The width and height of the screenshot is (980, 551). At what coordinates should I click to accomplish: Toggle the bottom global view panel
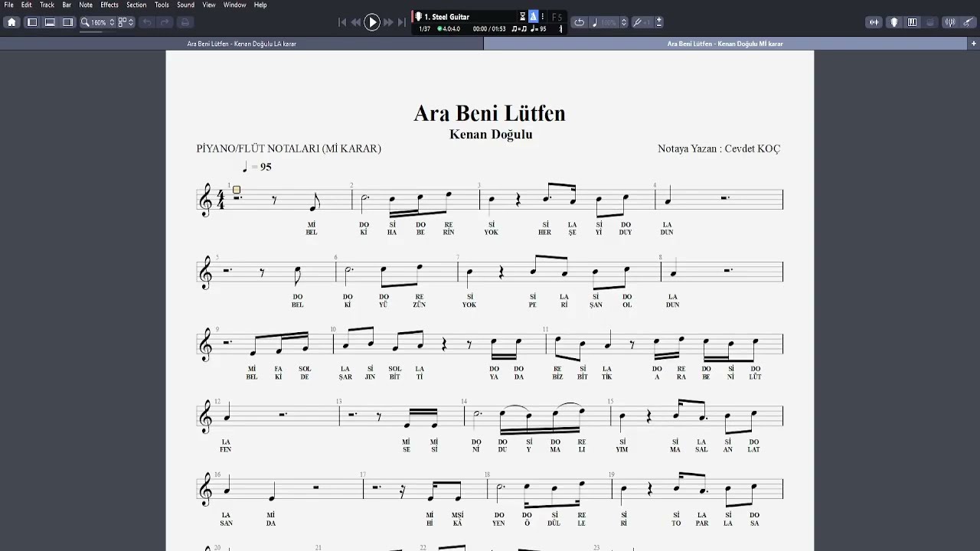(x=50, y=22)
